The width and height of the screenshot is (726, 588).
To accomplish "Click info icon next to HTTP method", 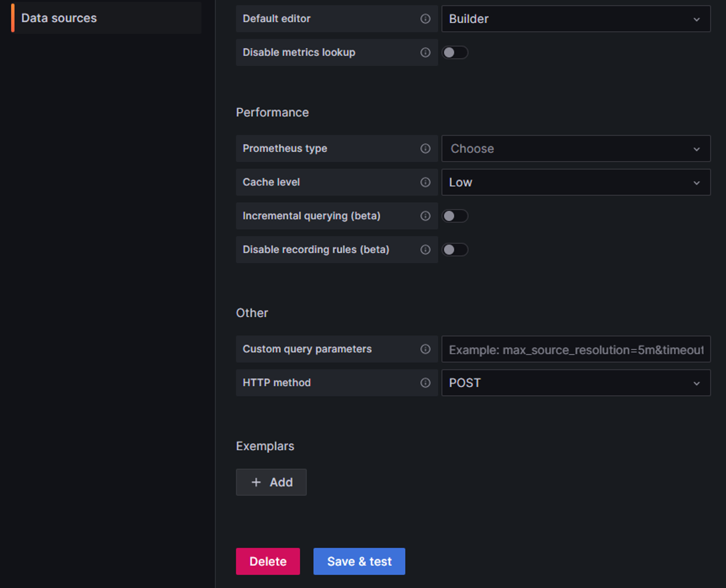I will tap(425, 383).
